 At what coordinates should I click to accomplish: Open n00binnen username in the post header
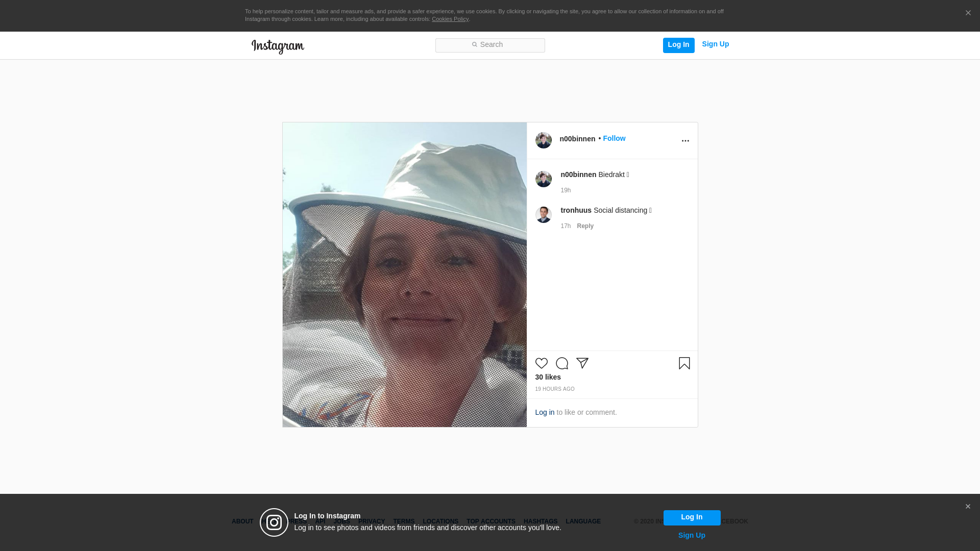(x=577, y=139)
